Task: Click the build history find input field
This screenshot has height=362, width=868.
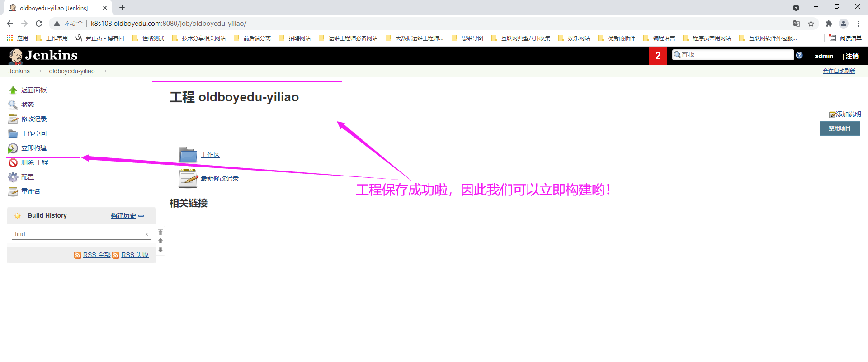Action: [x=78, y=234]
